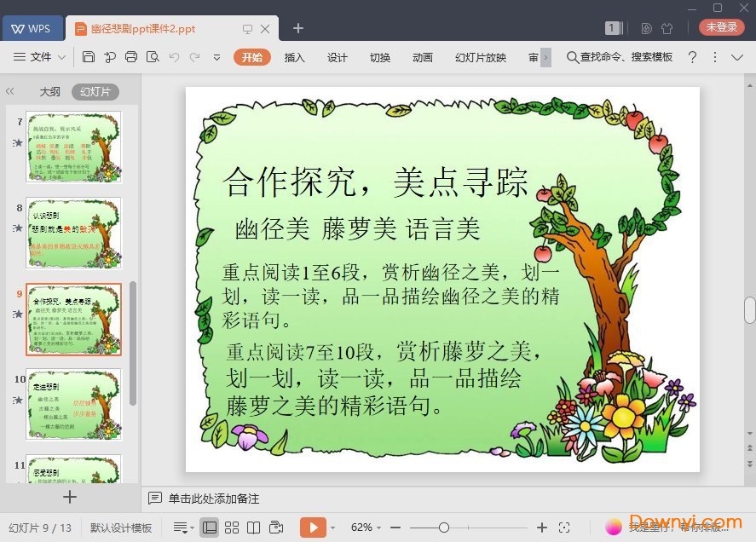Open a new tab with the plus icon

point(298,28)
